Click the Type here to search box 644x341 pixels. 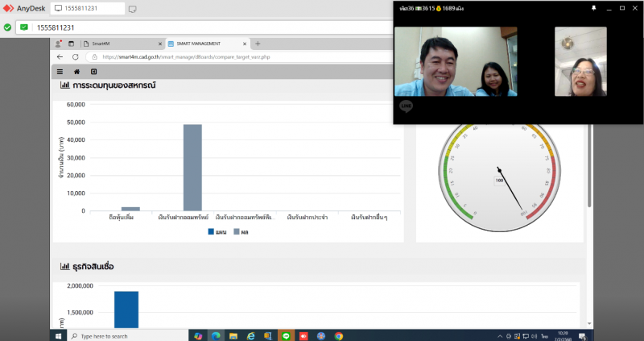[127, 336]
